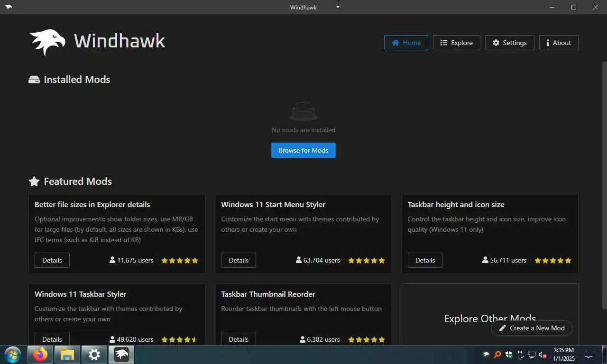Viewport: 607px width, 364px height.
Task: Click the magnifier search tray icon
Action: coord(497,355)
